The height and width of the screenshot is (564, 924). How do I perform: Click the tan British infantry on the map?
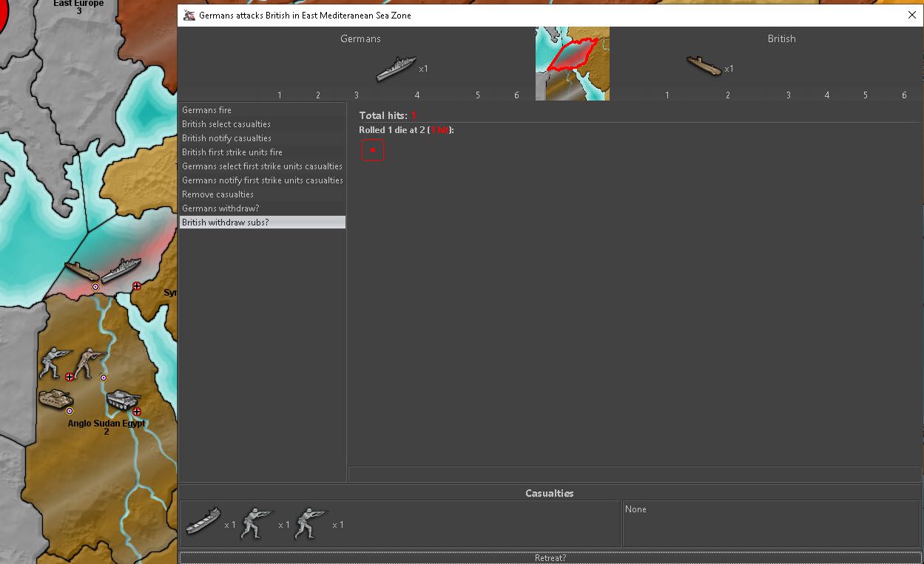90,362
